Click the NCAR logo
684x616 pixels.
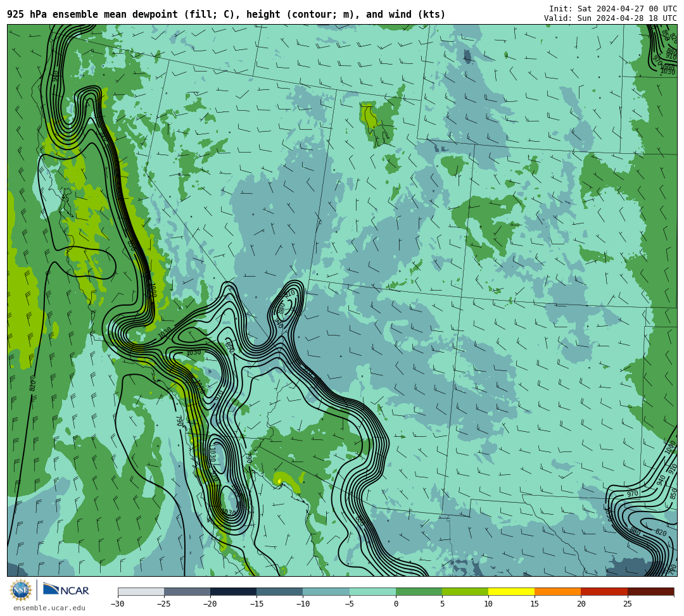click(66, 590)
